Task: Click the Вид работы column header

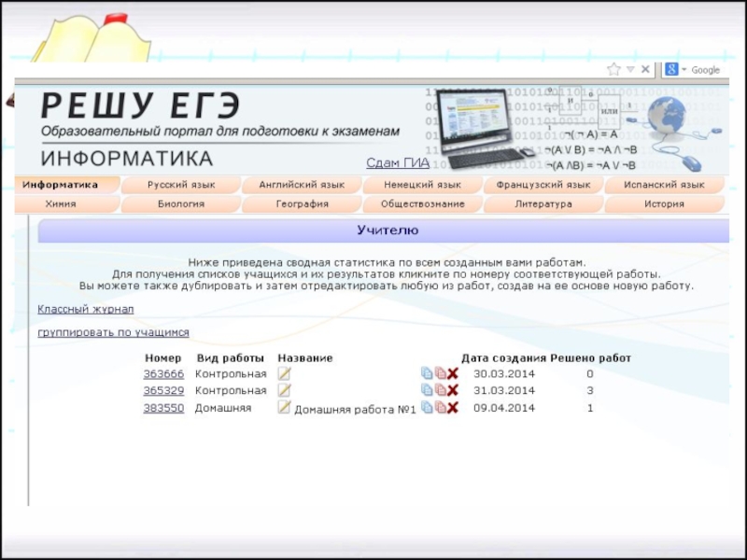Action: click(231, 358)
